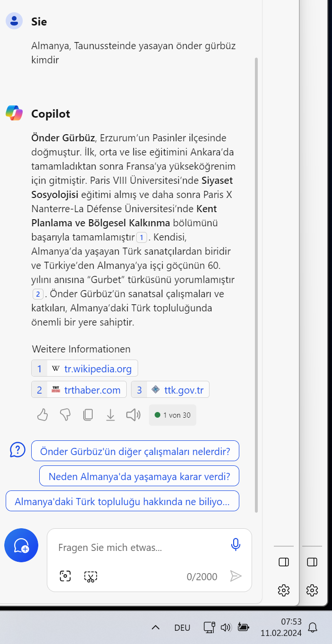Click the 'Sie' user name heading
Image resolution: width=332 pixels, height=644 pixels.
click(39, 21)
